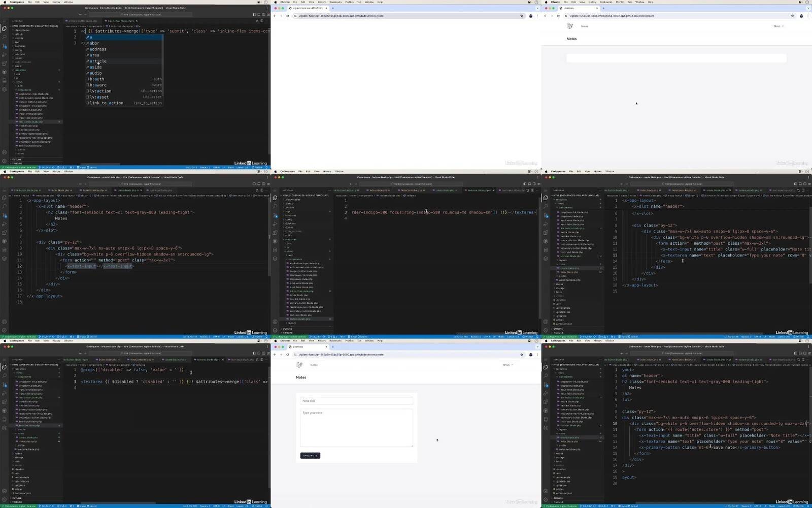Screen dimensions: 812x508
Task: Open Explorer in the top-left VS Code activity bar
Action: point(4,28)
